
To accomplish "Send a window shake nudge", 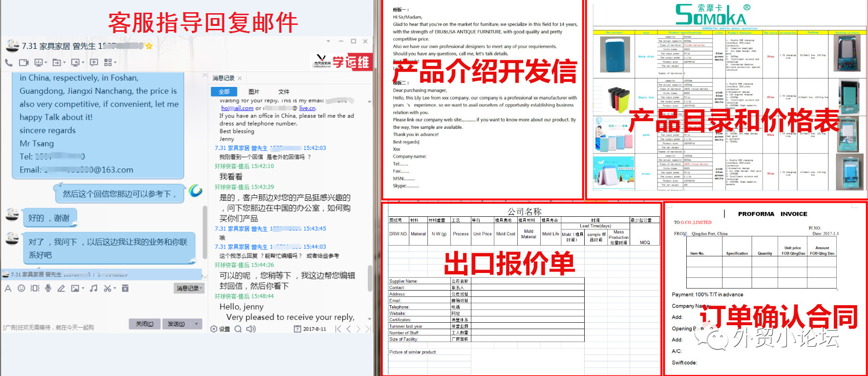I will [x=35, y=289].
